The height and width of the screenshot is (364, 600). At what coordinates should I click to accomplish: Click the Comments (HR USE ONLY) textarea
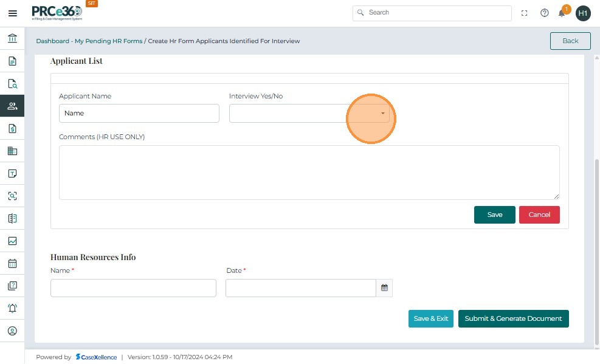pos(309,173)
